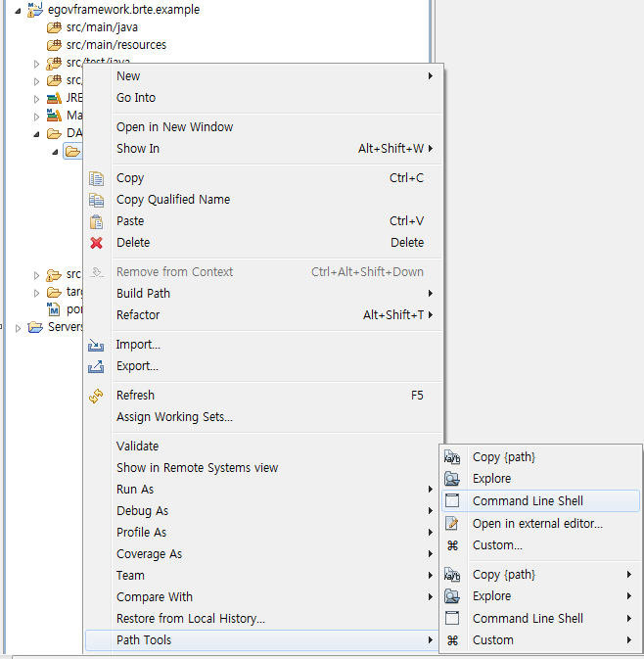Click the Command Line Shell icon in submenu
The width and height of the screenshot is (644, 659).
(452, 500)
